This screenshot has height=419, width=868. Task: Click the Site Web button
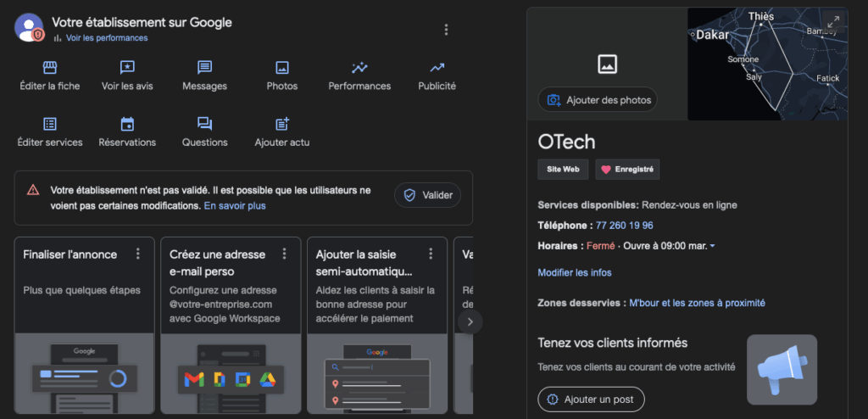click(x=563, y=170)
